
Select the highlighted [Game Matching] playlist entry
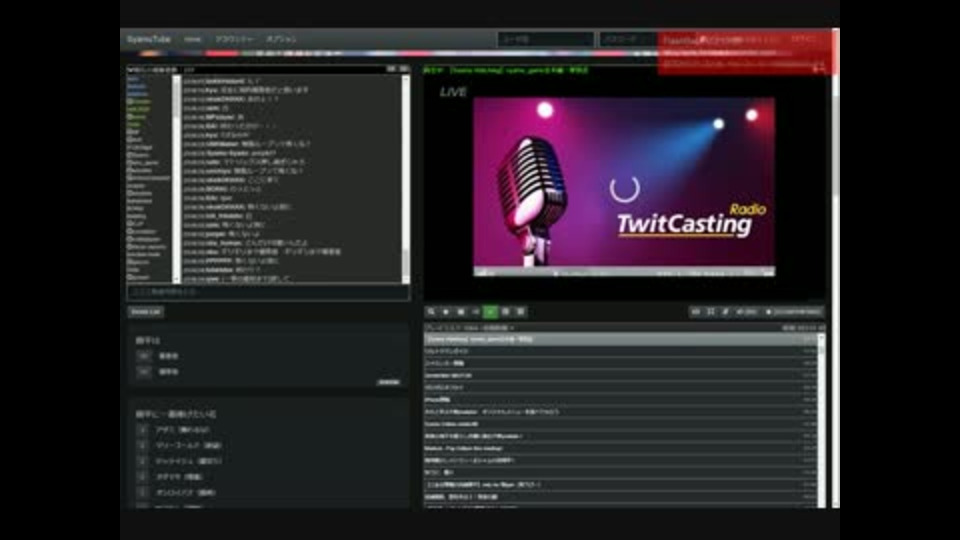click(x=620, y=339)
